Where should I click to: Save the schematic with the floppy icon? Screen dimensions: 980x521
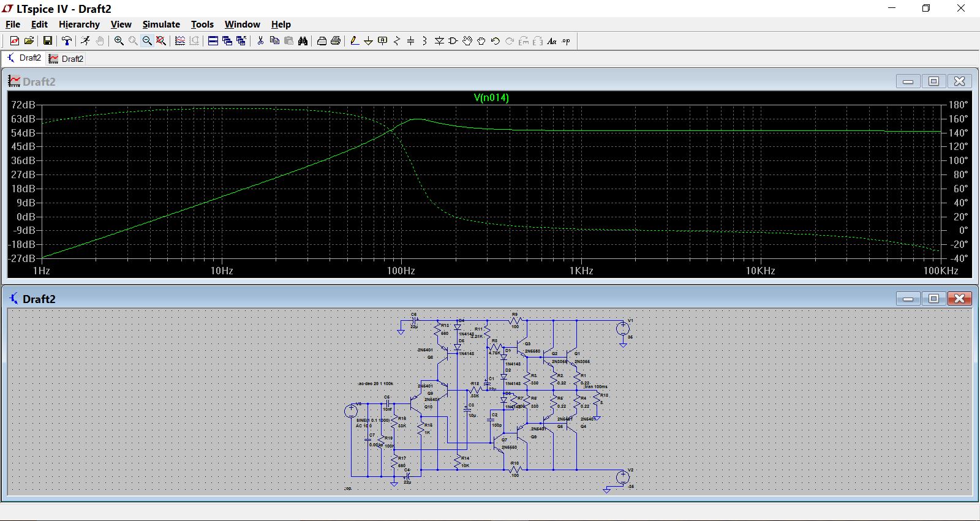[47, 41]
